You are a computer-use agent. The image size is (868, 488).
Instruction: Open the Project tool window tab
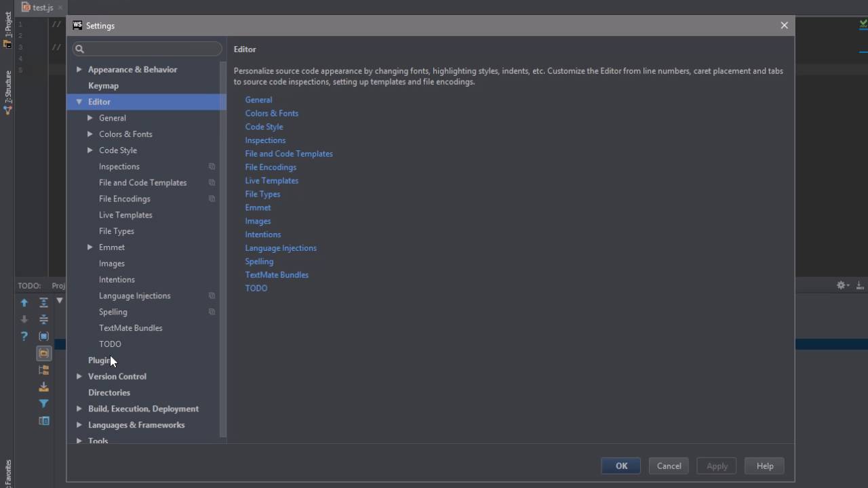click(7, 30)
